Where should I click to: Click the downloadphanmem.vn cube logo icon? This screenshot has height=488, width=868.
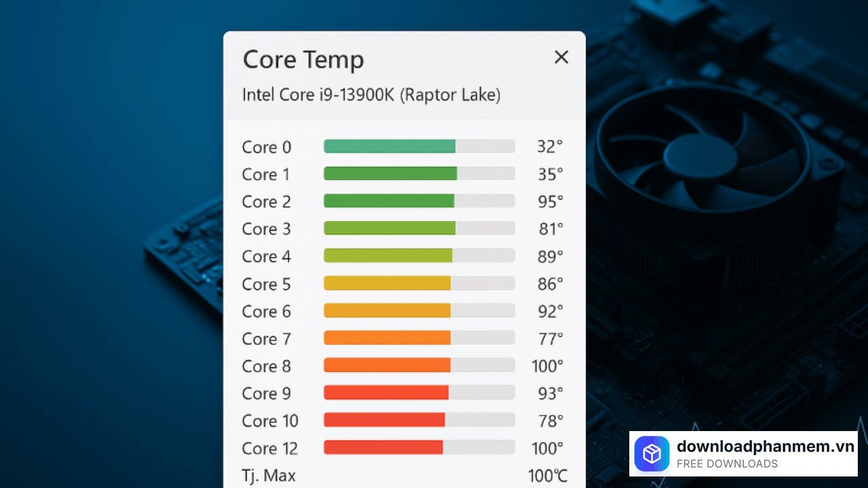[x=652, y=453]
